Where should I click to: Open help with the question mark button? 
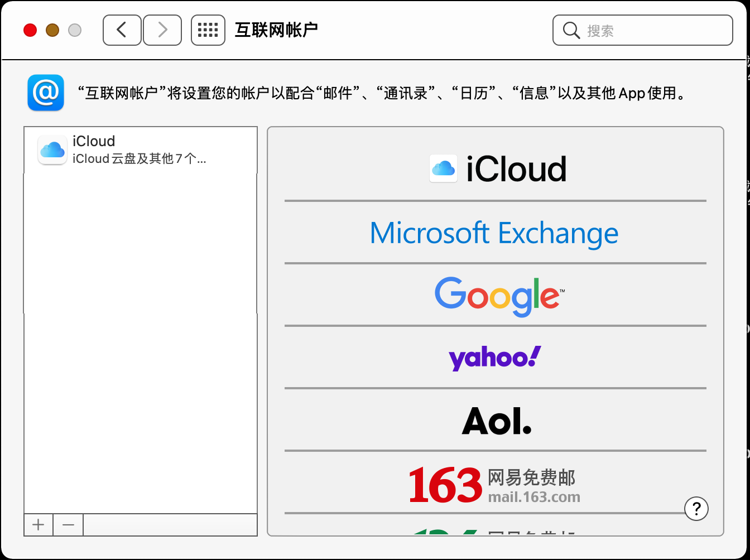click(x=696, y=508)
